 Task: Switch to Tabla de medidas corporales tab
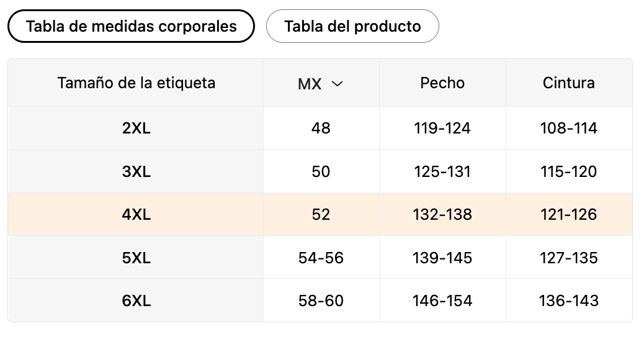pos(131,26)
